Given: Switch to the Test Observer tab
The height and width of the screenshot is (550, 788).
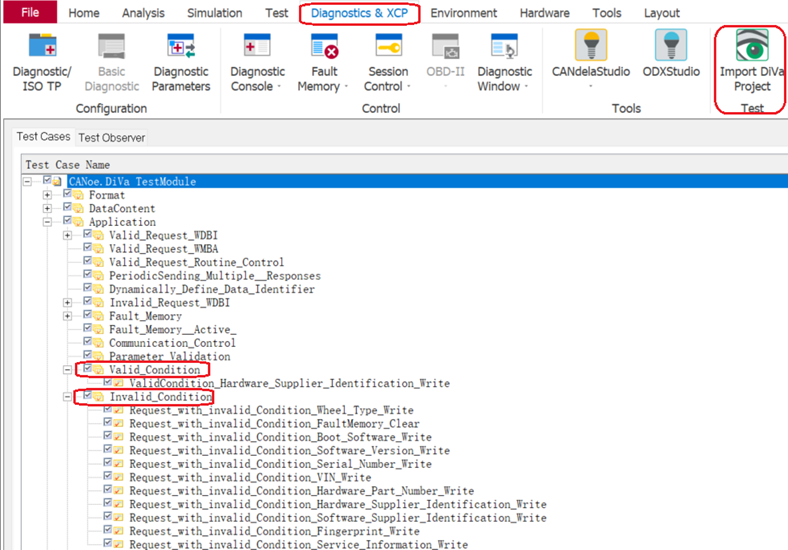Looking at the screenshot, I should click(111, 137).
